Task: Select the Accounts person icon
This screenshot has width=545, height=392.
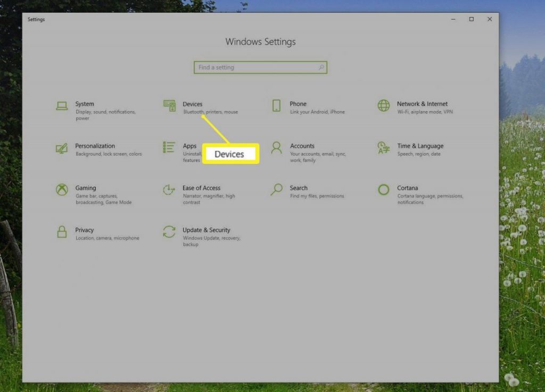Action: [276, 147]
